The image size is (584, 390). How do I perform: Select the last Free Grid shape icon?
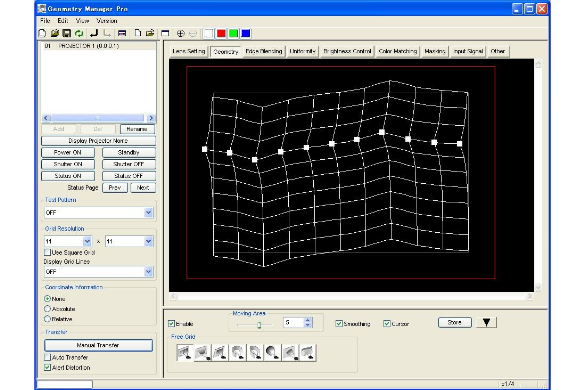(308, 352)
